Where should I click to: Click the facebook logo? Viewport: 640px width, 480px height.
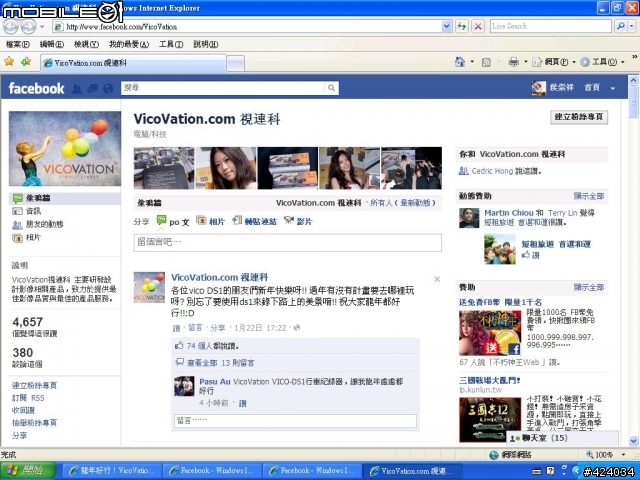point(36,88)
